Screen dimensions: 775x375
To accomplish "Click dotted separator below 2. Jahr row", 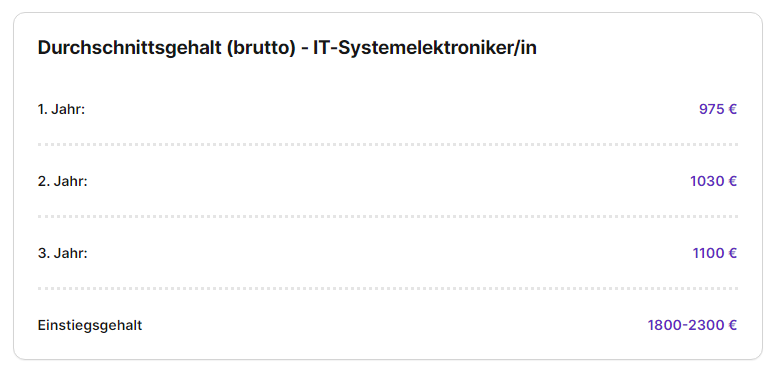I will click(388, 216).
